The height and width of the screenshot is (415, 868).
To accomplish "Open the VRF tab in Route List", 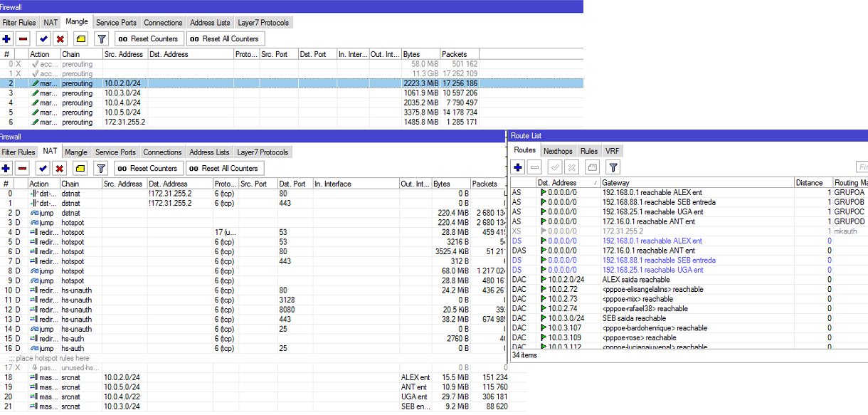I will tap(612, 151).
